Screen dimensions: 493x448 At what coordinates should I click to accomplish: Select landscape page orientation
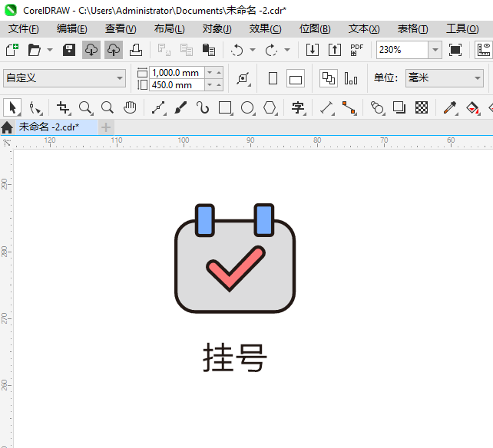tap(296, 78)
